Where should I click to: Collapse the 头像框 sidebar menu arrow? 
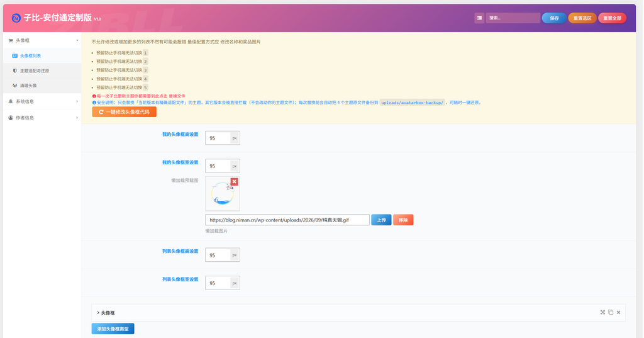tap(77, 40)
